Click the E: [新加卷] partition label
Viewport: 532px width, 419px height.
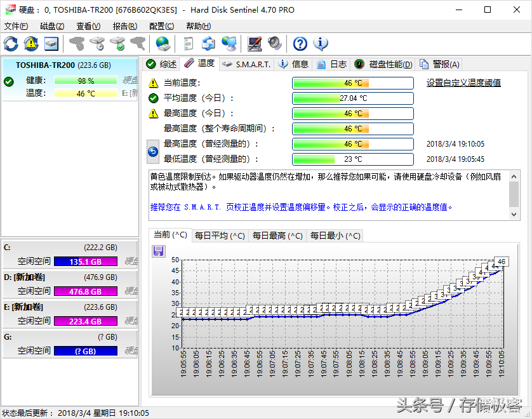(x=23, y=307)
